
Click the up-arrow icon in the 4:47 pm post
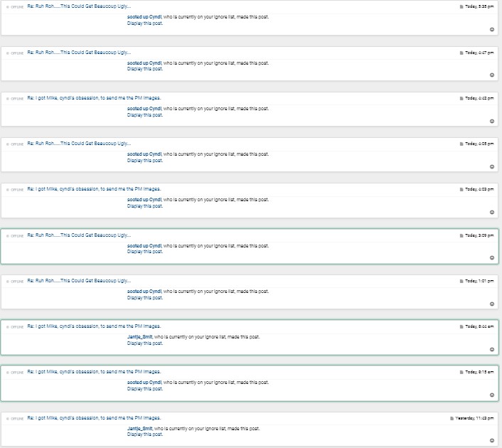point(492,75)
